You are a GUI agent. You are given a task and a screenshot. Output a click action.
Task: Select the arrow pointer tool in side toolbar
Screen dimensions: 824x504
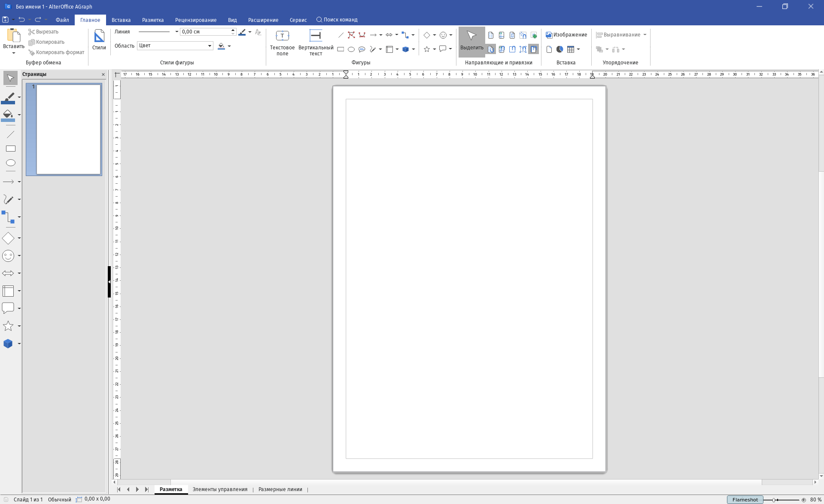click(10, 78)
